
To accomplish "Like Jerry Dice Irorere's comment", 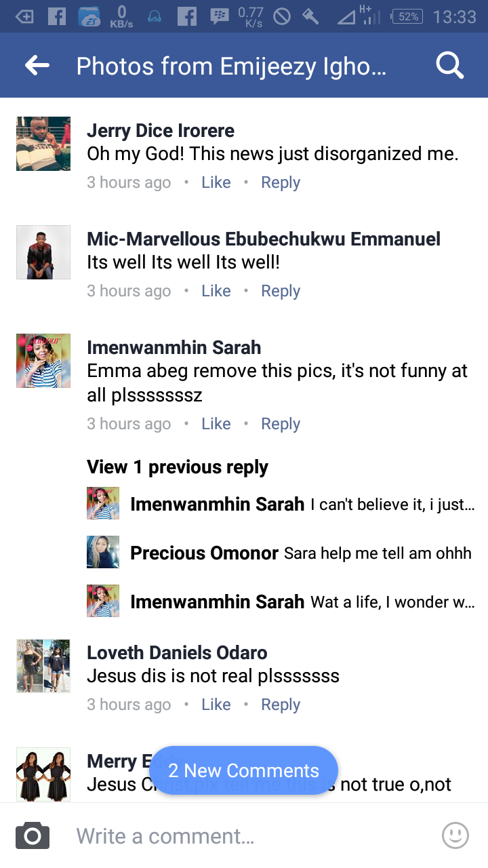I will (x=216, y=182).
